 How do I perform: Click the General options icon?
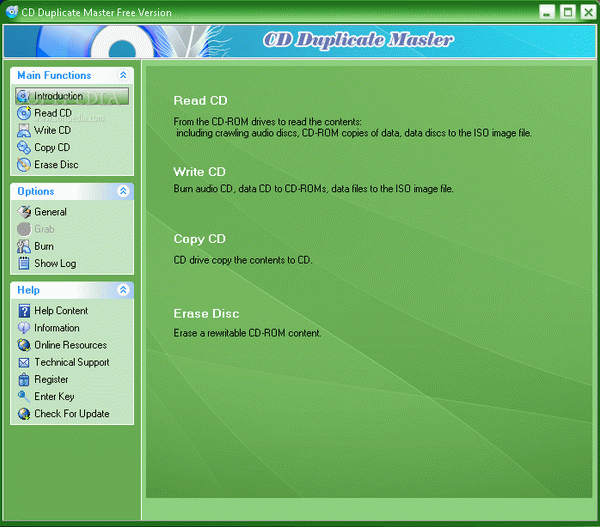[24, 212]
